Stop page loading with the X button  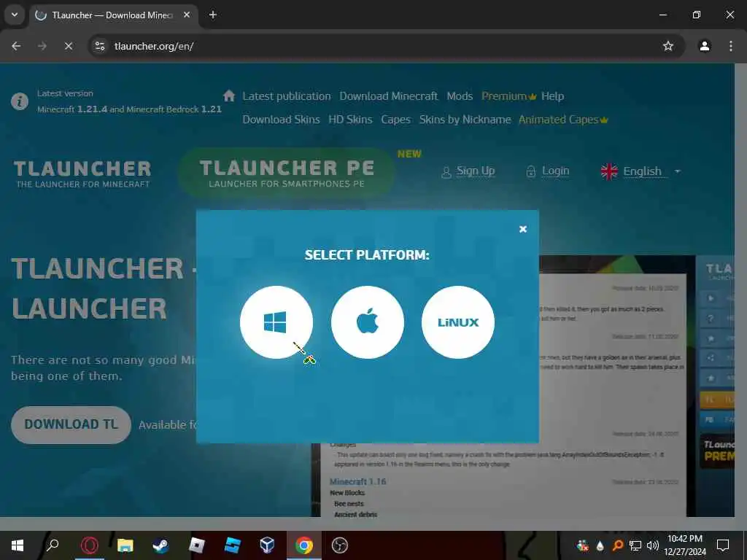coord(69,46)
